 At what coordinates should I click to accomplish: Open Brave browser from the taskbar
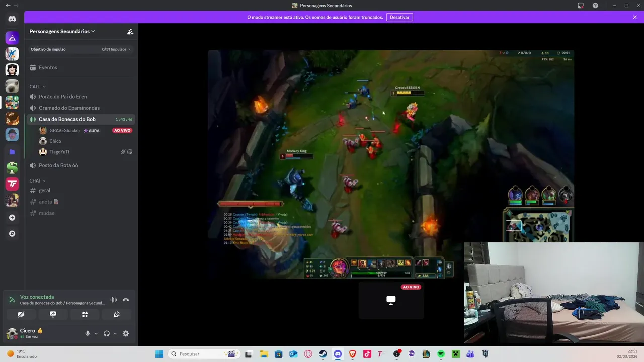click(352, 354)
